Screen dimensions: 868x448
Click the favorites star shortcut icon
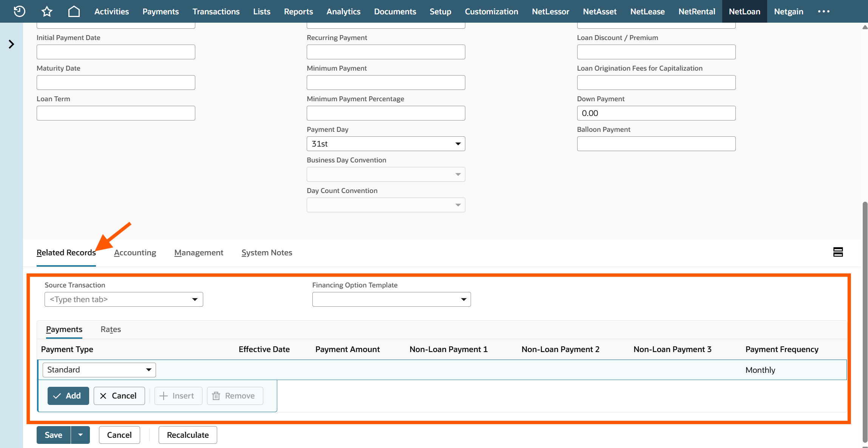47,11
